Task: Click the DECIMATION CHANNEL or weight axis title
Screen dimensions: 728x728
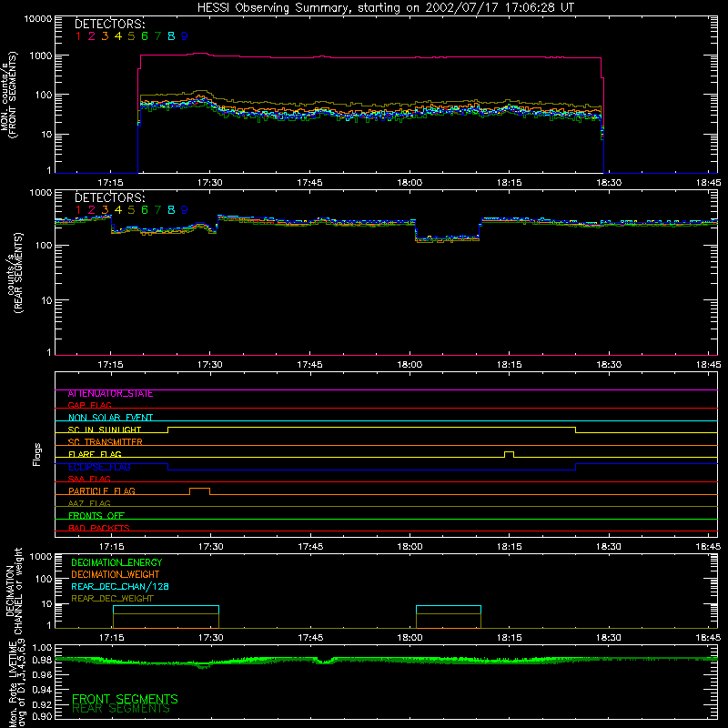Action: click(14, 591)
